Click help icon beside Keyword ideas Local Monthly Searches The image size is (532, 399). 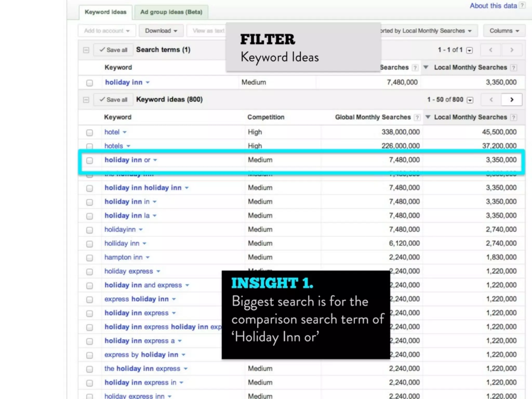pos(513,117)
